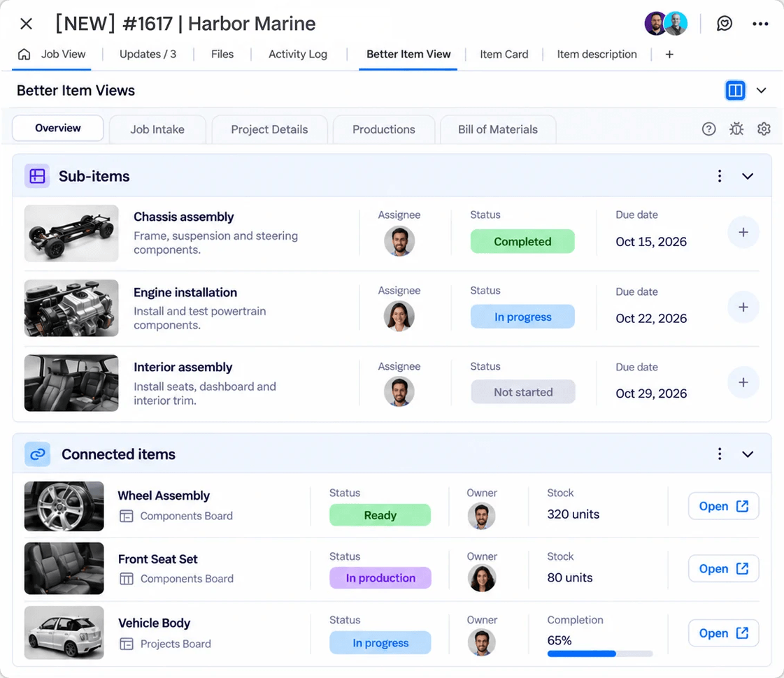Screen dimensions: 784x678
Task: Open Better Item Views settings gear
Action: coord(764,129)
